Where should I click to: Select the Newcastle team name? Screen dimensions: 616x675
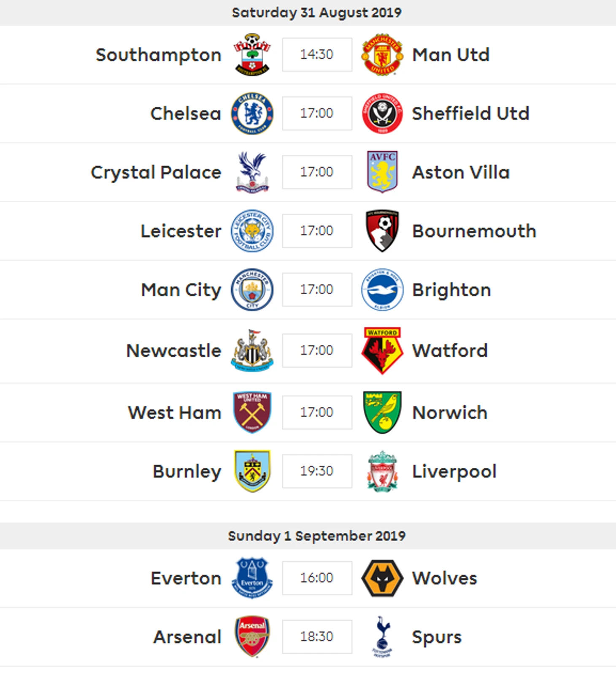click(x=174, y=351)
